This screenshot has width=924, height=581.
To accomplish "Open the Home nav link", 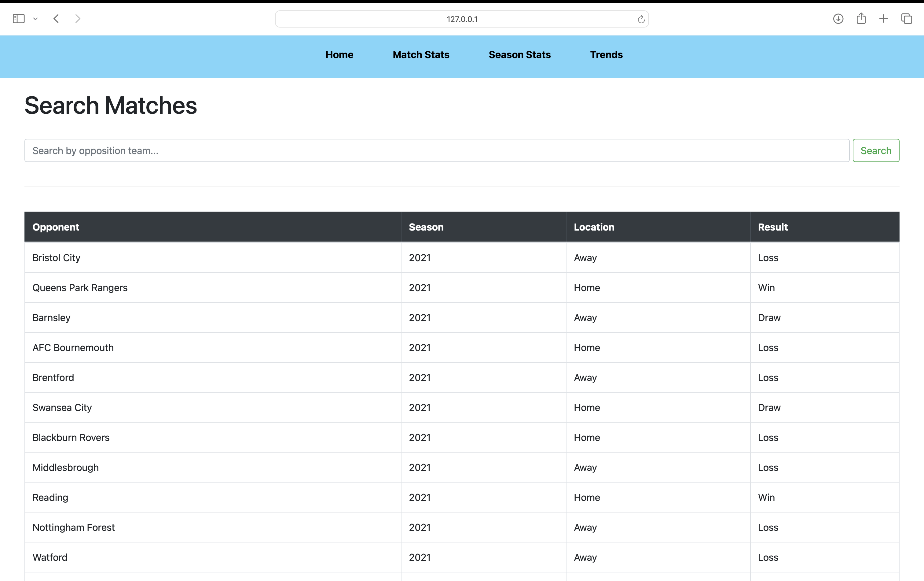I will [339, 55].
